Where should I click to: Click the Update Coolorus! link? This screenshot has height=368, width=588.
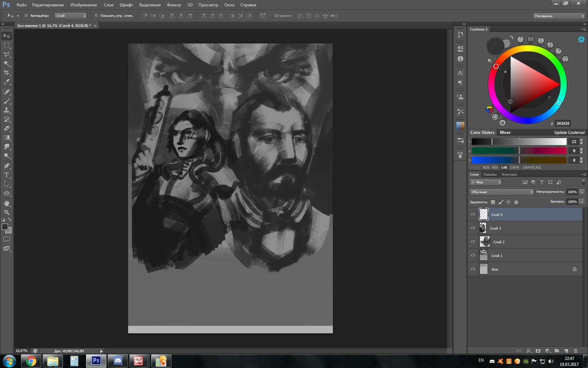point(569,132)
